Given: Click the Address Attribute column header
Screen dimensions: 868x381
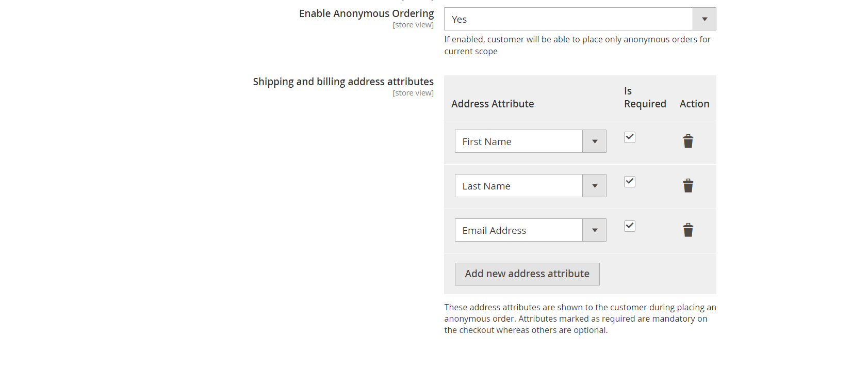Looking at the screenshot, I should pyautogui.click(x=493, y=104).
